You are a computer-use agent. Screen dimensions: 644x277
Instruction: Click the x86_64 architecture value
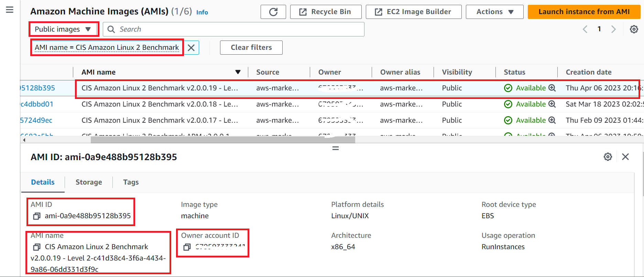(343, 247)
